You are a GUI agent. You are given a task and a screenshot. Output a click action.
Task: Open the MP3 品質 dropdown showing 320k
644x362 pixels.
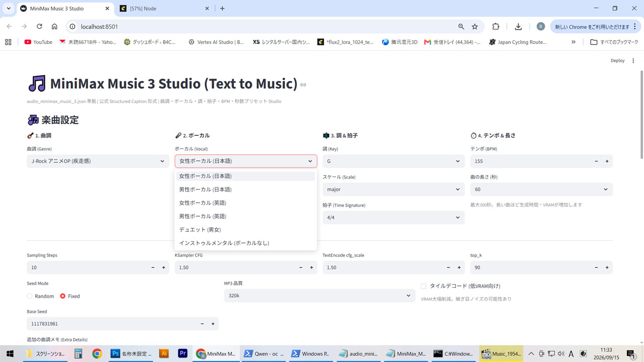[320, 296]
